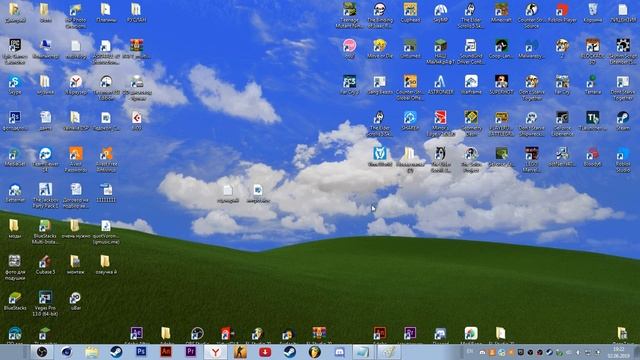The image size is (640, 360).
Task: Open the Bloody6 mouse software shortcut
Action: 593,156
